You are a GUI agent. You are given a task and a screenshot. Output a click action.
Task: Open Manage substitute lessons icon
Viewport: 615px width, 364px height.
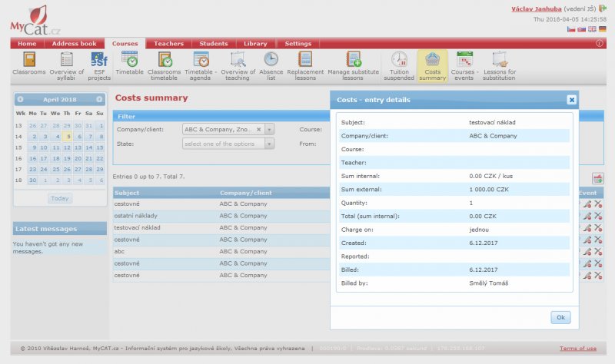[354, 60]
